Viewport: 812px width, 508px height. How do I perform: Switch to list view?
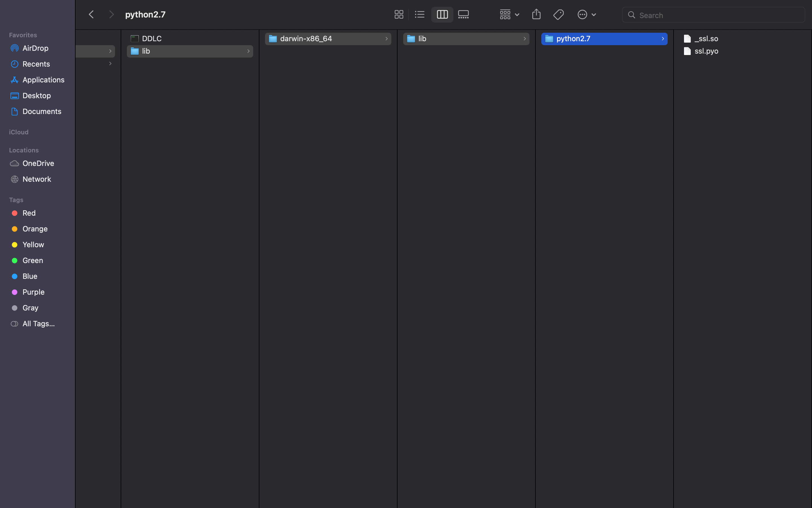point(420,14)
